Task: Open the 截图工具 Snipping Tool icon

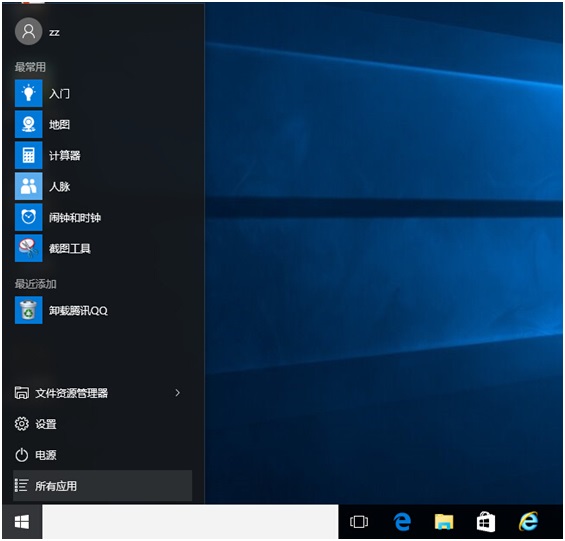Action: pos(28,248)
